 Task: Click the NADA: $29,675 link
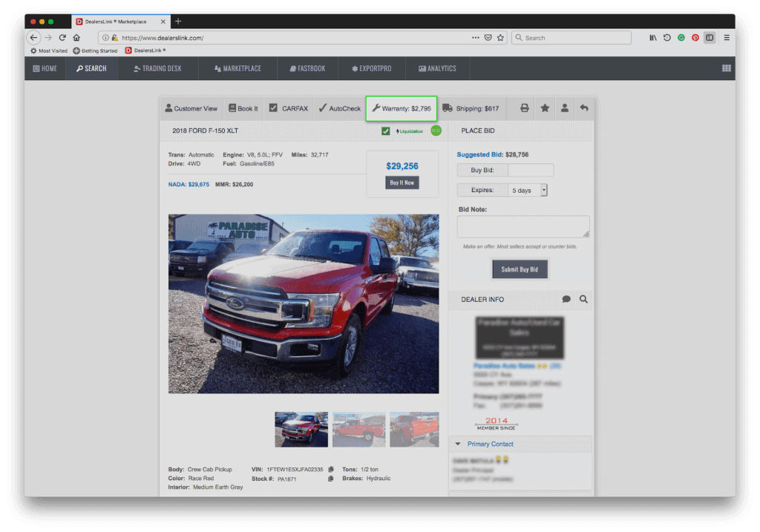click(x=189, y=184)
